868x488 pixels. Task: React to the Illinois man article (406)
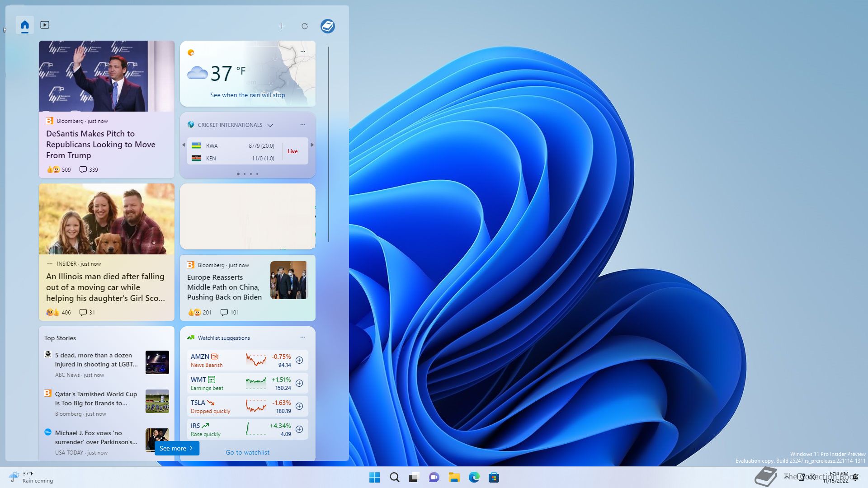click(x=59, y=313)
